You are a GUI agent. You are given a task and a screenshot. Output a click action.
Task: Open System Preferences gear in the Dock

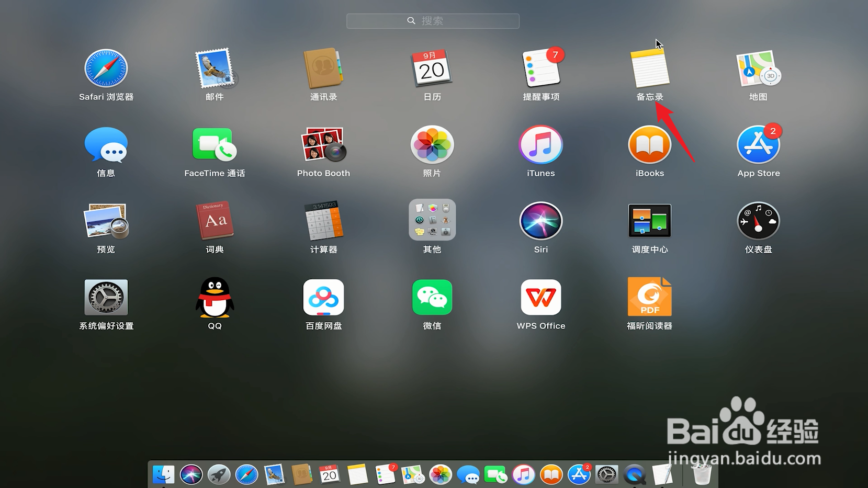(x=607, y=475)
